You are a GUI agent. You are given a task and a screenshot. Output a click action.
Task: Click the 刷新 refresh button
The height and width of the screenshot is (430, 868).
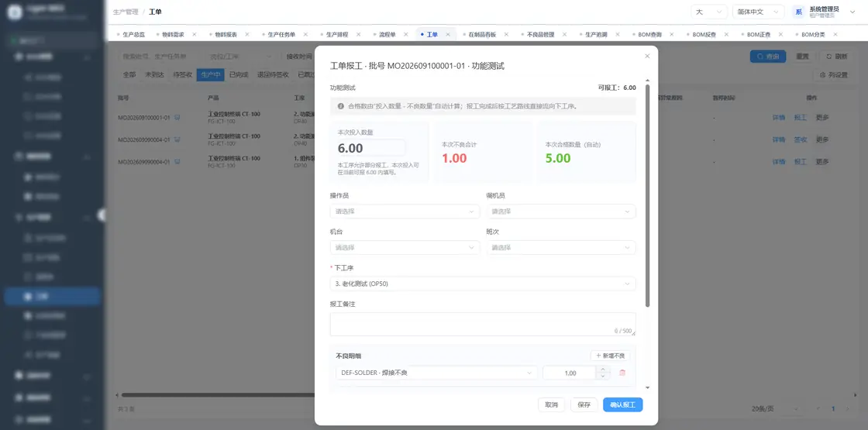pos(836,57)
